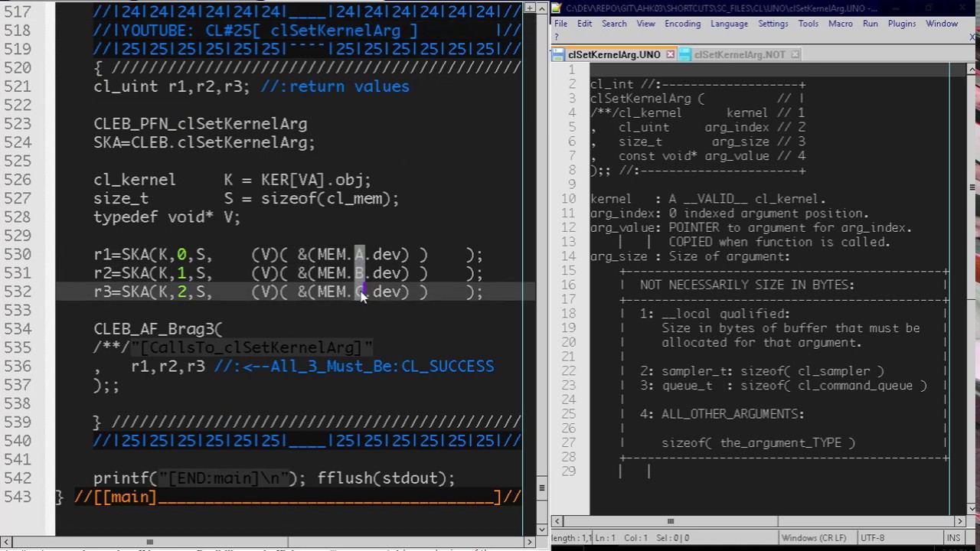Open the Plugins menu
980x551 pixels.
[x=901, y=24]
